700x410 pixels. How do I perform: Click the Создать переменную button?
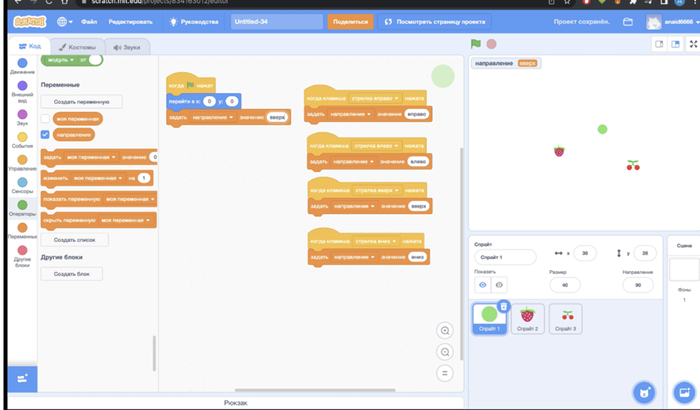coord(81,101)
